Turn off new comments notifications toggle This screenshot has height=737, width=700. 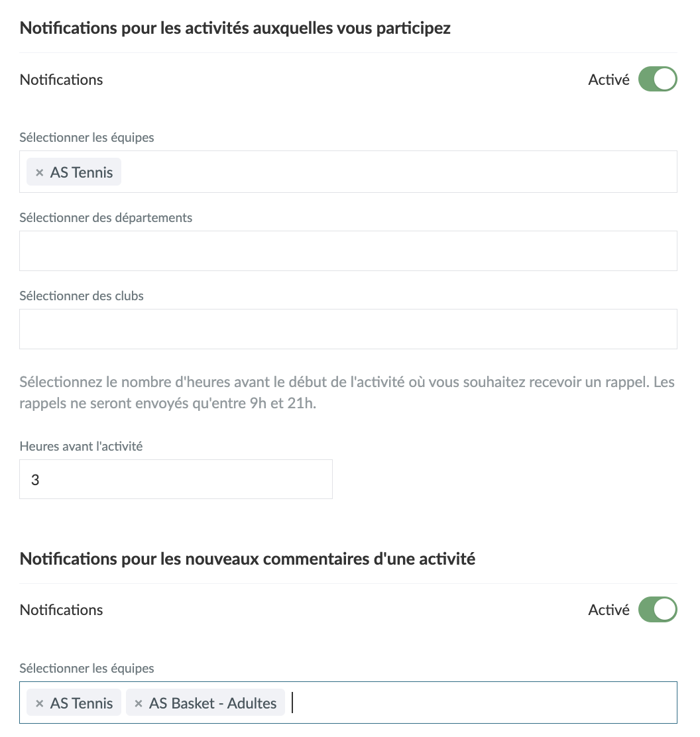657,610
